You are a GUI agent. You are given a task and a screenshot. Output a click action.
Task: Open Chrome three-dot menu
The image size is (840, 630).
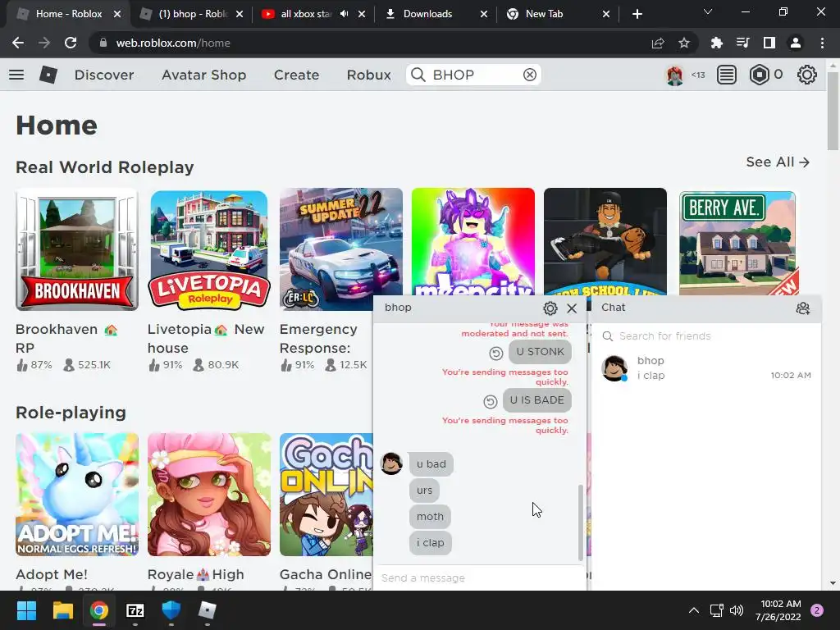[x=822, y=43]
